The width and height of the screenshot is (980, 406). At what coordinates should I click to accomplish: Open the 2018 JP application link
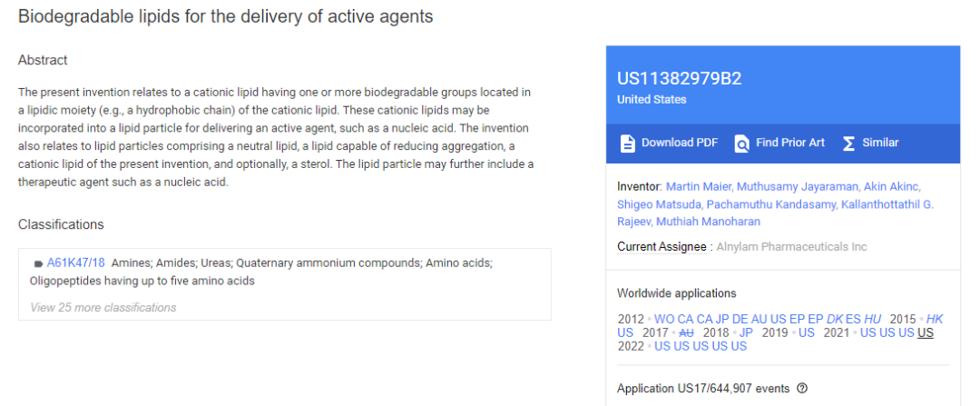[x=746, y=332]
